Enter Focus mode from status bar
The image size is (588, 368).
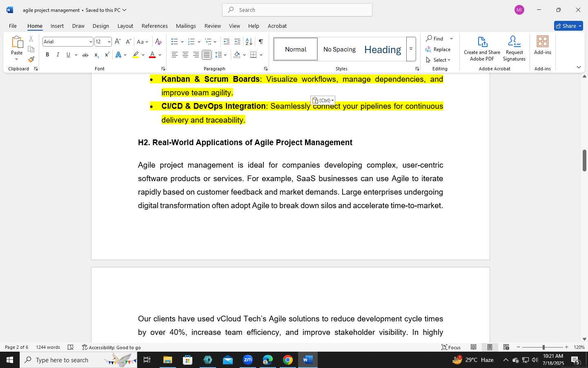click(451, 347)
